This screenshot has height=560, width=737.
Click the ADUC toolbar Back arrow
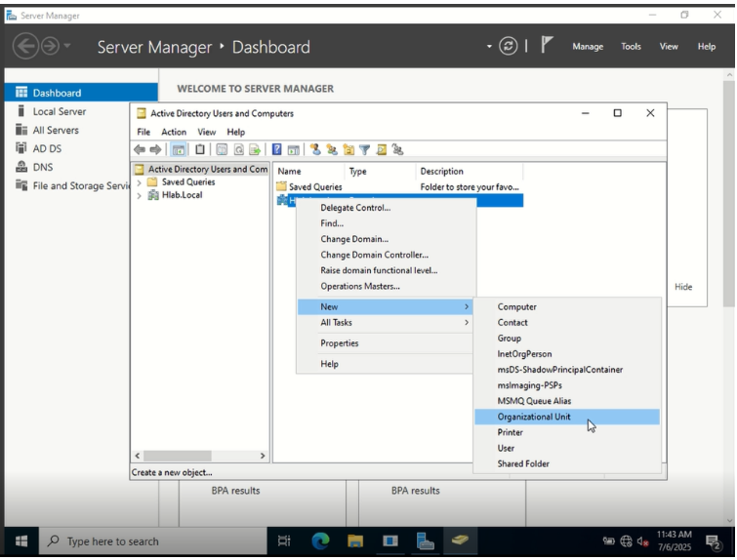coord(140,150)
